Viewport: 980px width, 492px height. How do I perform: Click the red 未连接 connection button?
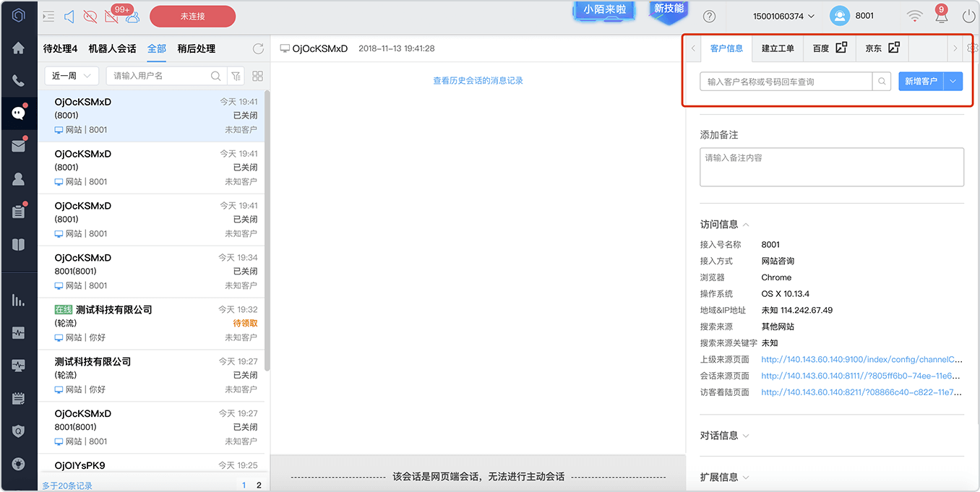pos(192,16)
